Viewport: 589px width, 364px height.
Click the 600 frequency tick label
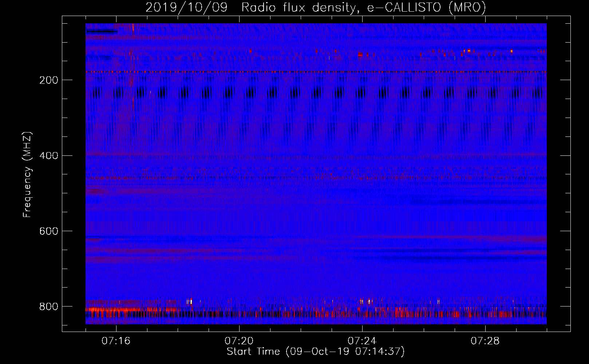click(49, 231)
